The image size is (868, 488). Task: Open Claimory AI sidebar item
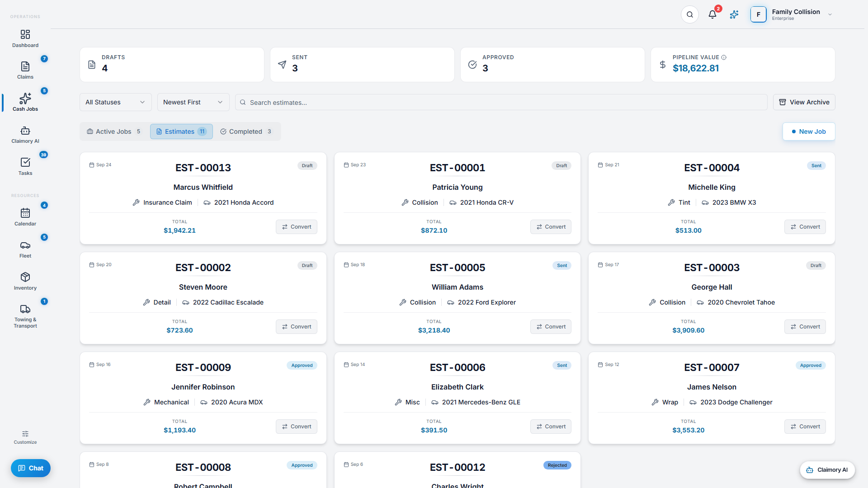point(25,134)
